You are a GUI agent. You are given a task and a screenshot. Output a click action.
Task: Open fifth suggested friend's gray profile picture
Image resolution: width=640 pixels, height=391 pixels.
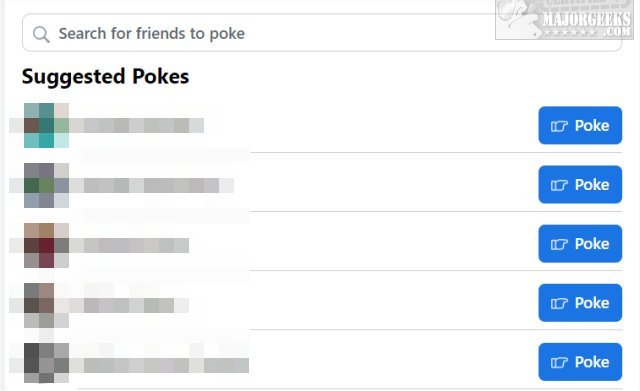coord(46,363)
